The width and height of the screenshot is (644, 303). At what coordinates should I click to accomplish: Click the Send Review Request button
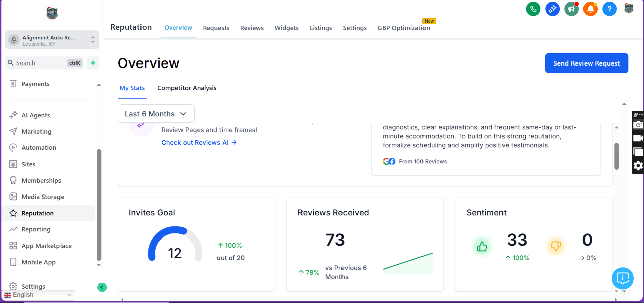(586, 63)
